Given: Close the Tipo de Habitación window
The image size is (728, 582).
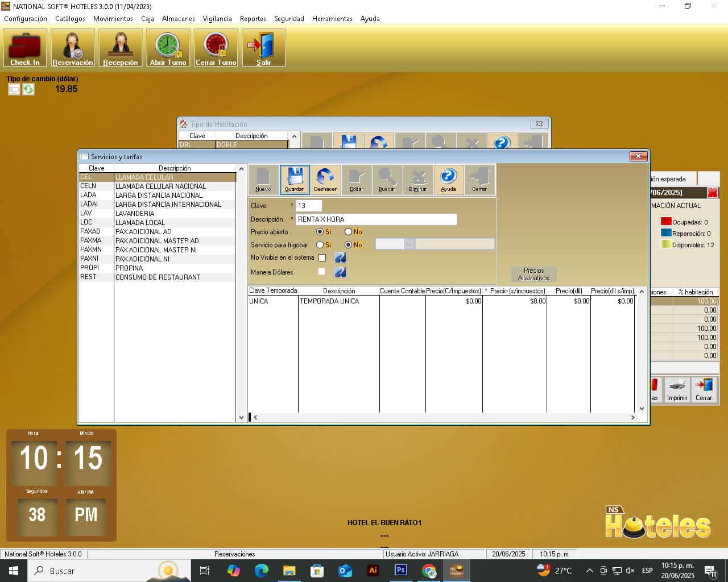Looking at the screenshot, I should (539, 124).
